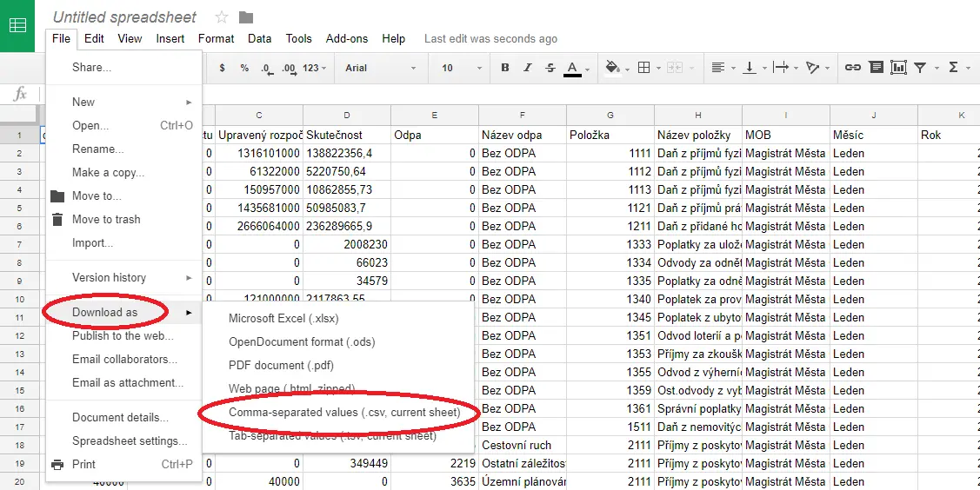Open the Format menu

pyautogui.click(x=216, y=39)
